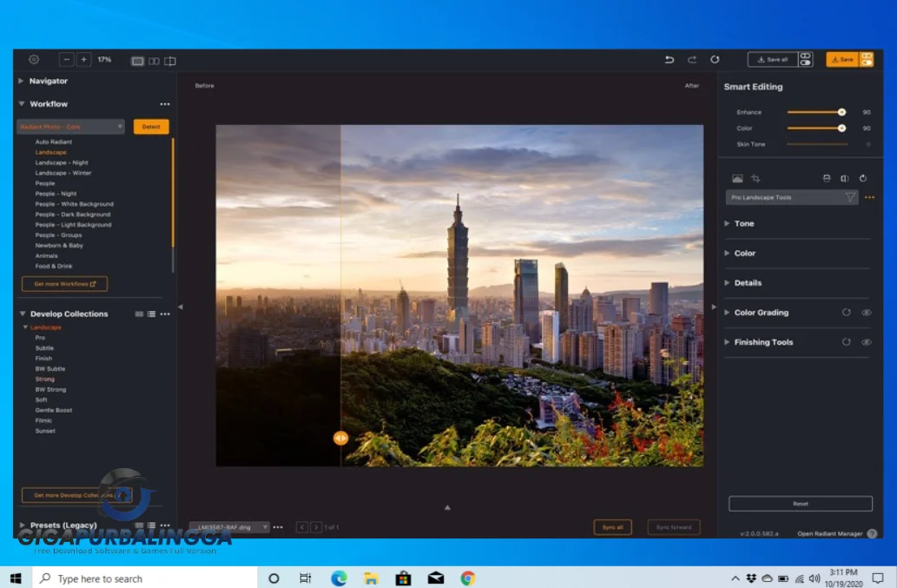The image size is (897, 588).
Task: Click the orange before/after split handle
Action: point(340,438)
